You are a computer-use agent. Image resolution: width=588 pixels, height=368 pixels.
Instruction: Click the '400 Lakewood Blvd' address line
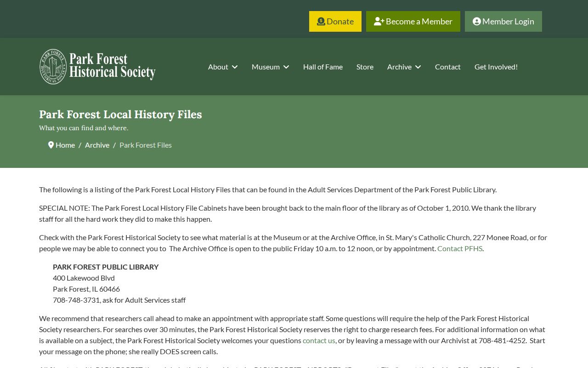pyautogui.click(x=84, y=278)
